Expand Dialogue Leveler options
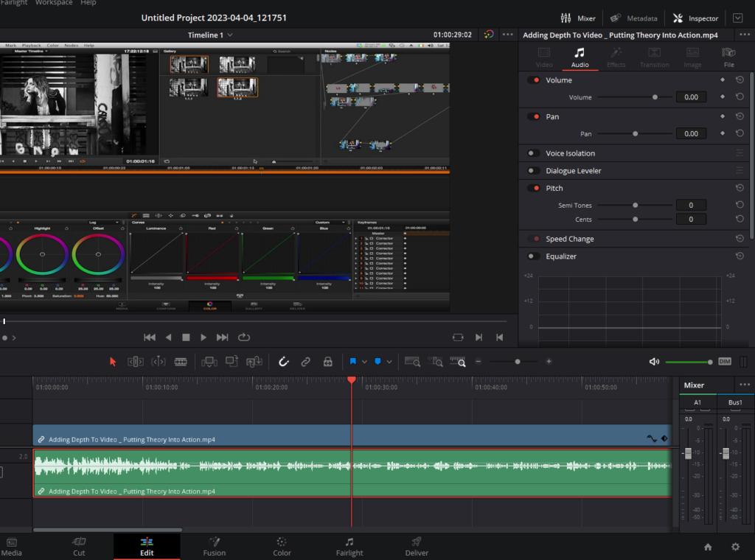 (x=740, y=171)
